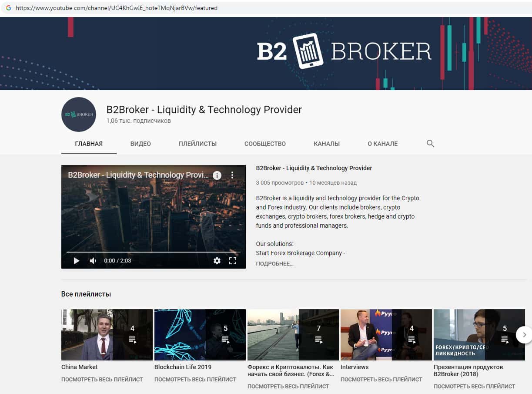Switch to the ВИДЕО tab
Screen dimensions: 532x394
[x=141, y=144]
